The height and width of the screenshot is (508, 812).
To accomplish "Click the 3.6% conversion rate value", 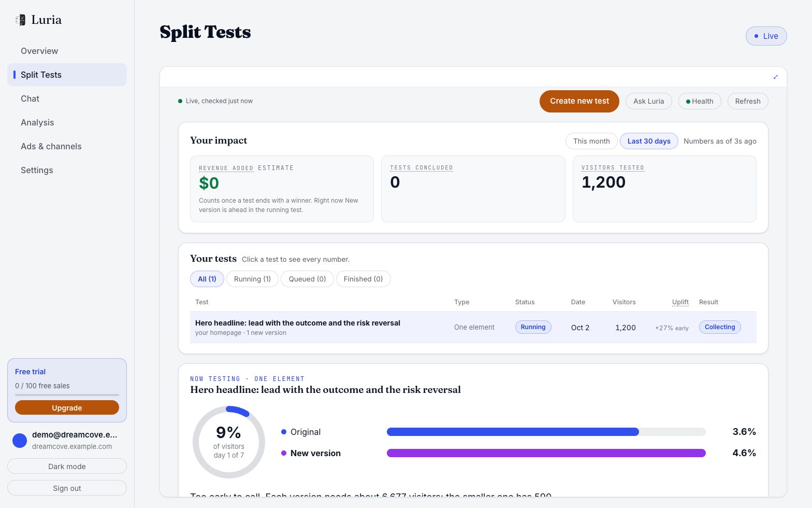I will [x=744, y=432].
